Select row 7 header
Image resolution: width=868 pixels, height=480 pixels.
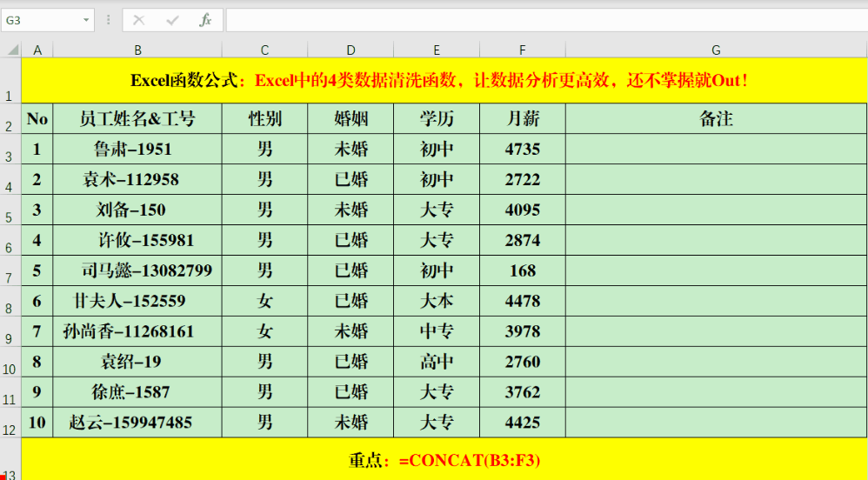coord(10,270)
